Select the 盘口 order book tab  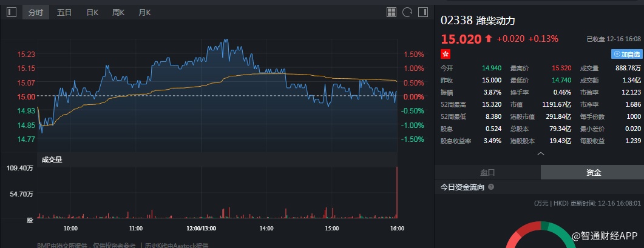487,172
